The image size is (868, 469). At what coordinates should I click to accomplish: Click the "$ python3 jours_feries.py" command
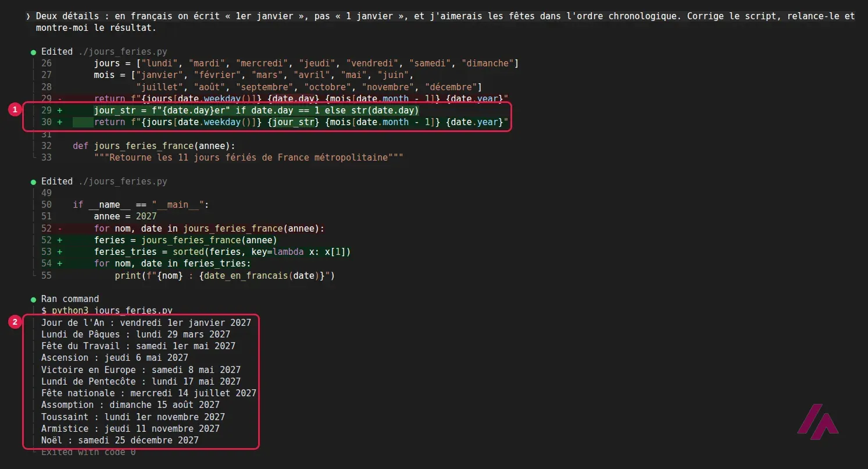click(107, 311)
